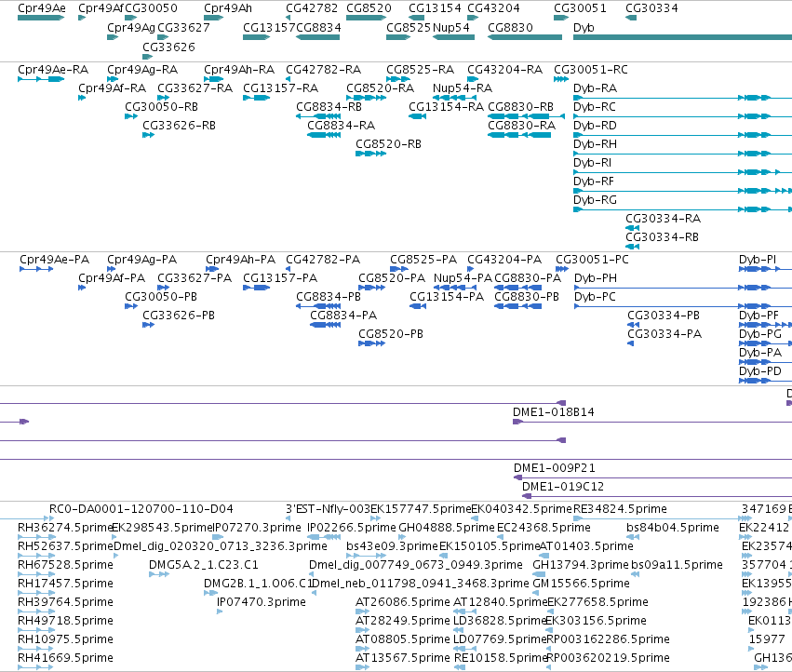The image size is (792, 672).
Task: Click the CG8830-RB transcript label
Action: click(521, 107)
